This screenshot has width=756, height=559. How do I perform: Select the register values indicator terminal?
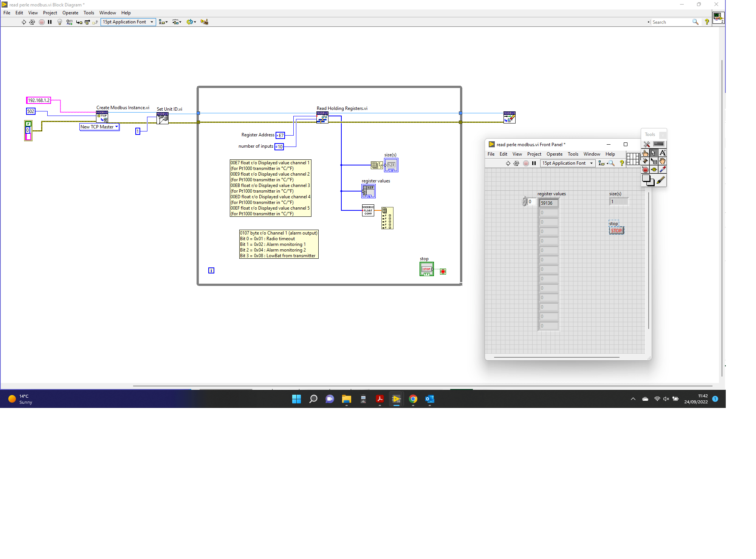(369, 191)
